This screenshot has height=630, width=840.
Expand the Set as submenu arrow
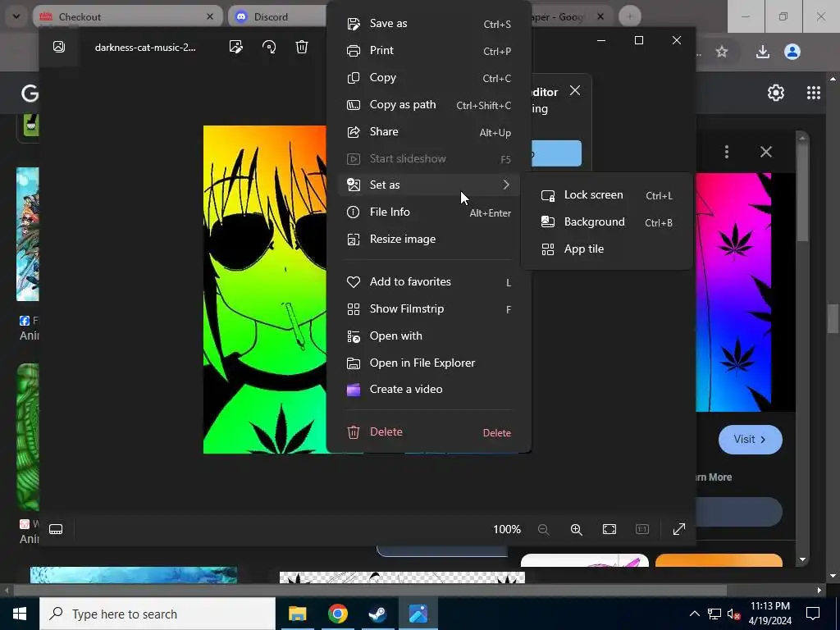(x=506, y=185)
